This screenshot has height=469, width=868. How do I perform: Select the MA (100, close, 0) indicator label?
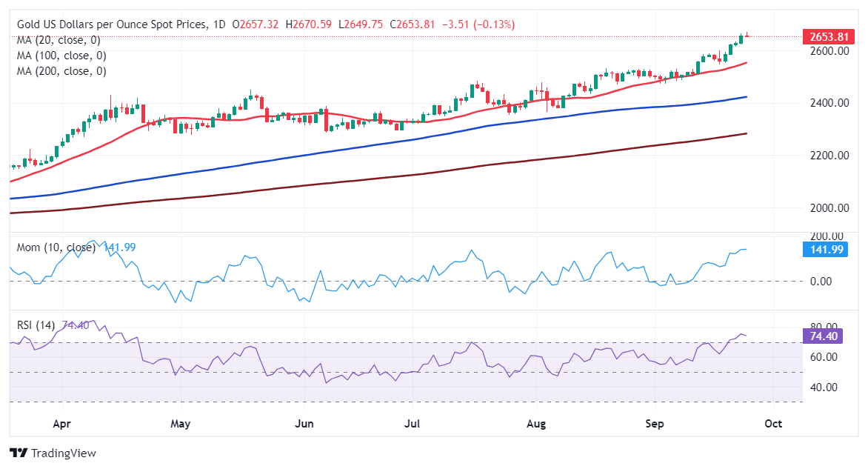(61, 56)
